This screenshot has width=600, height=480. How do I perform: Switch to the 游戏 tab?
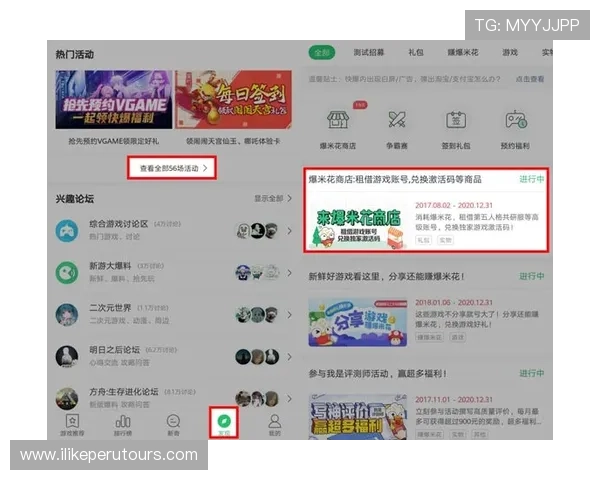510,52
